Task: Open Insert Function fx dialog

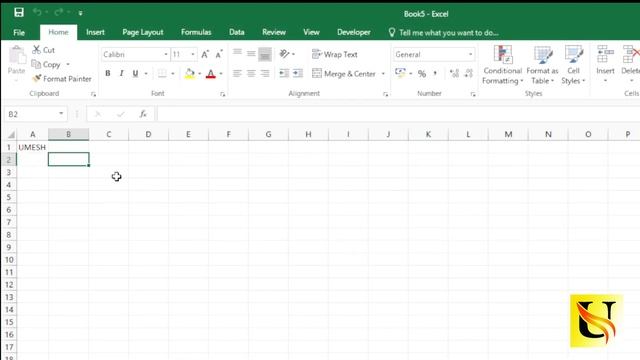Action: tap(143, 114)
